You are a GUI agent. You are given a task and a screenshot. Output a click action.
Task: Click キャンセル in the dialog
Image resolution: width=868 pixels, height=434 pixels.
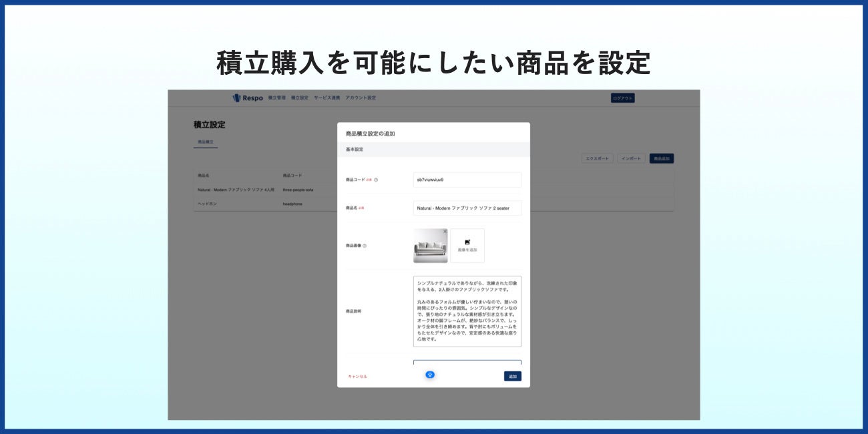click(357, 377)
